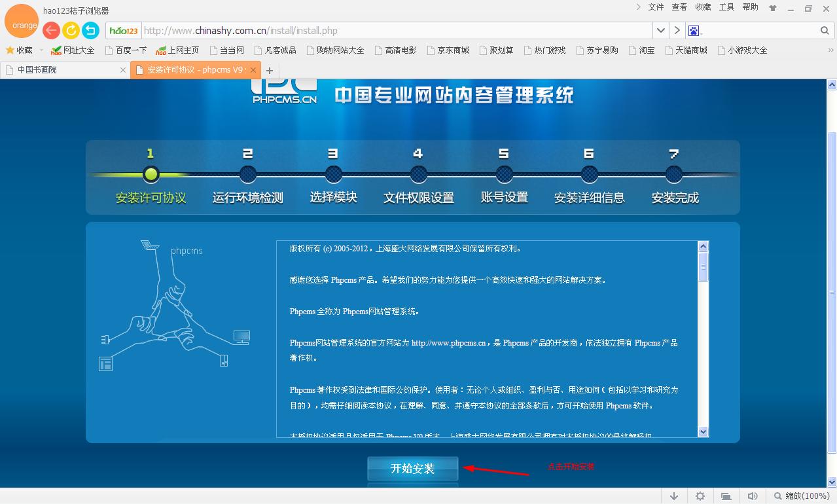The width and height of the screenshot is (837, 504).
Task: Click step 1 安装许可协议 marker
Action: pyautogui.click(x=151, y=174)
